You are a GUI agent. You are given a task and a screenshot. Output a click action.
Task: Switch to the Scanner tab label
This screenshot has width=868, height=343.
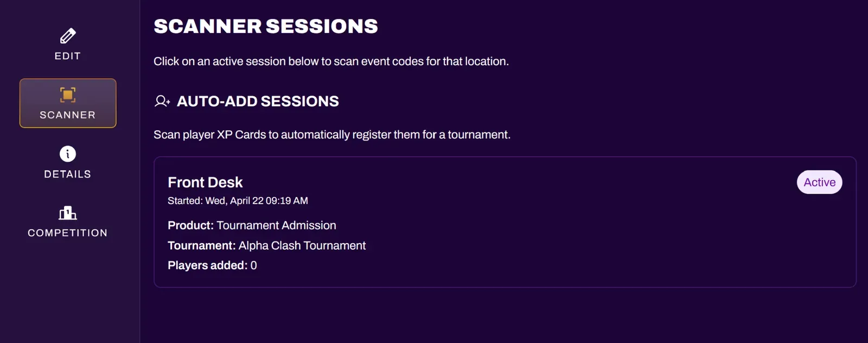click(x=68, y=115)
